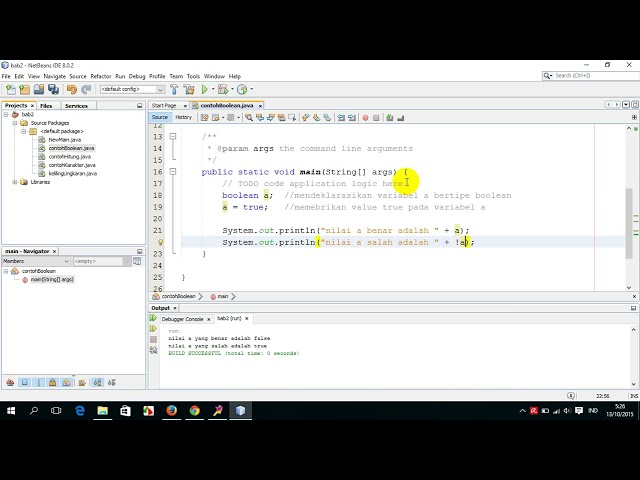This screenshot has height=480, width=640.
Task: Open contohHitung.java in project tree
Action: point(70,157)
